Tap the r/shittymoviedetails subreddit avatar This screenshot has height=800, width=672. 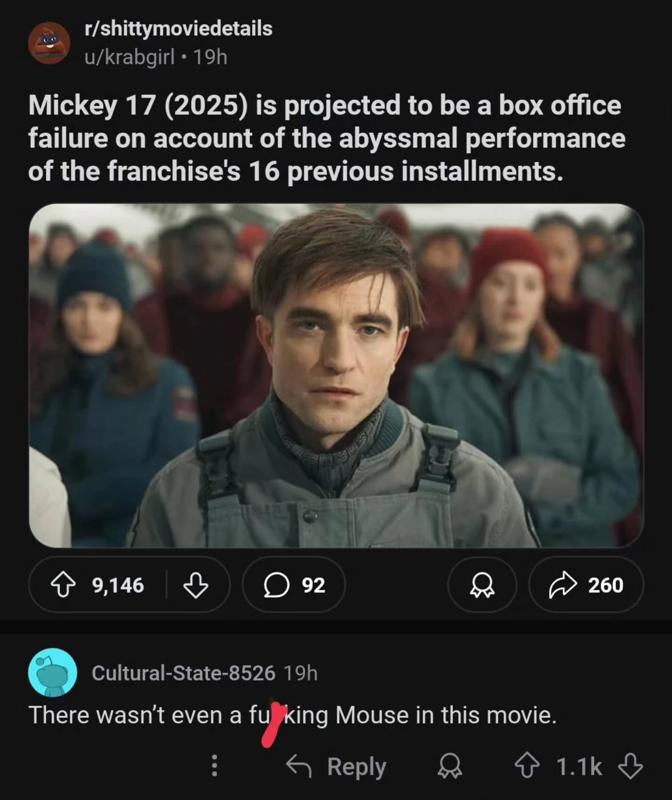49,42
